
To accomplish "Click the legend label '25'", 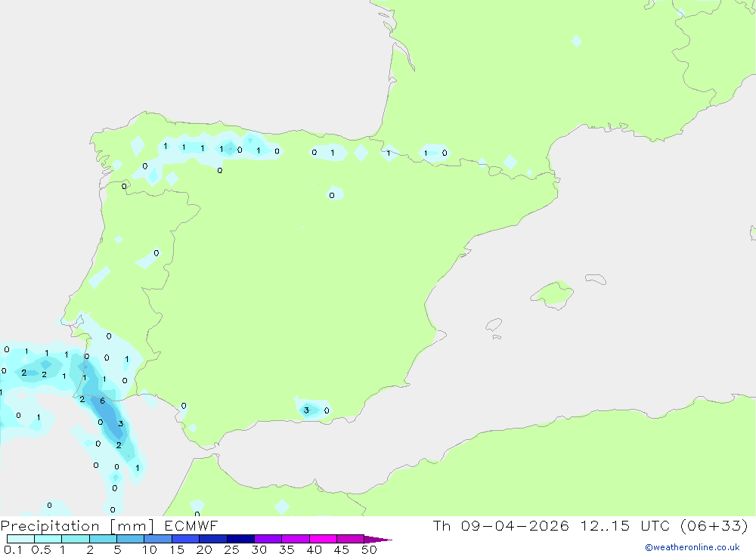I will 231,549.
